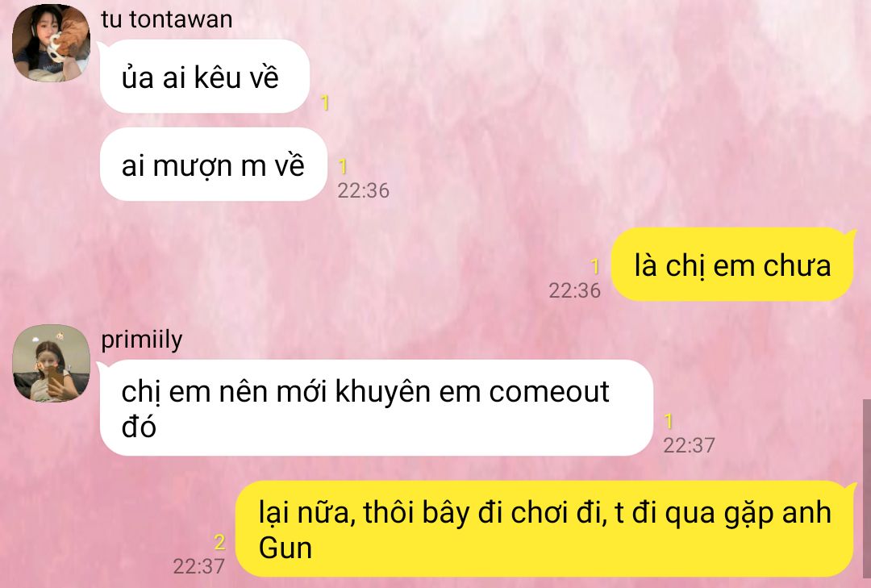The height and width of the screenshot is (588, 871).
Task: Click read count 2 beside the Gun message
Action: pos(220,542)
